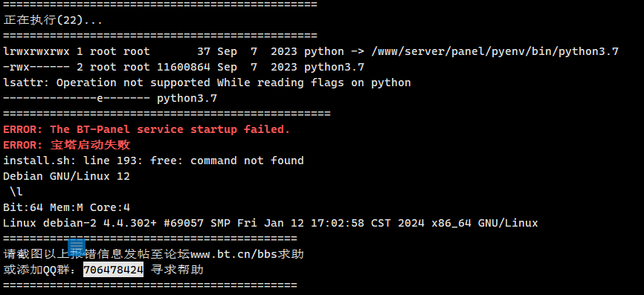Click the red 宝塔启动失败 error line

[67, 145]
